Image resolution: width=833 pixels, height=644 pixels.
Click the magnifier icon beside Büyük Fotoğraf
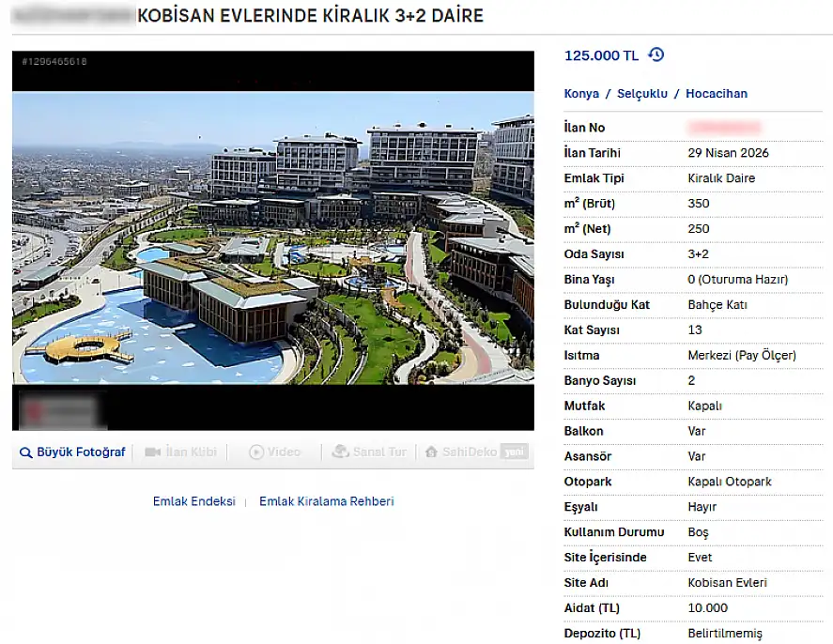point(25,452)
